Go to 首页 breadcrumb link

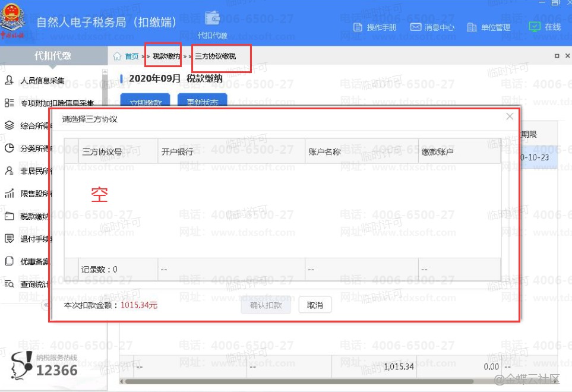[x=131, y=56]
